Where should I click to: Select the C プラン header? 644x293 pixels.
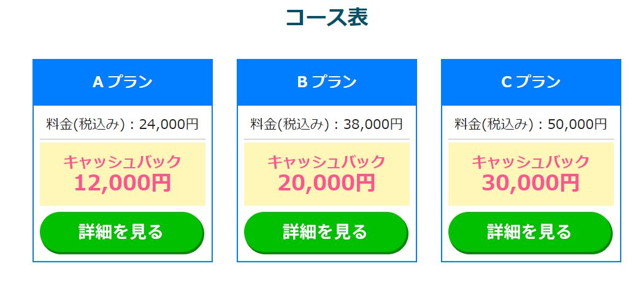pyautogui.click(x=531, y=82)
